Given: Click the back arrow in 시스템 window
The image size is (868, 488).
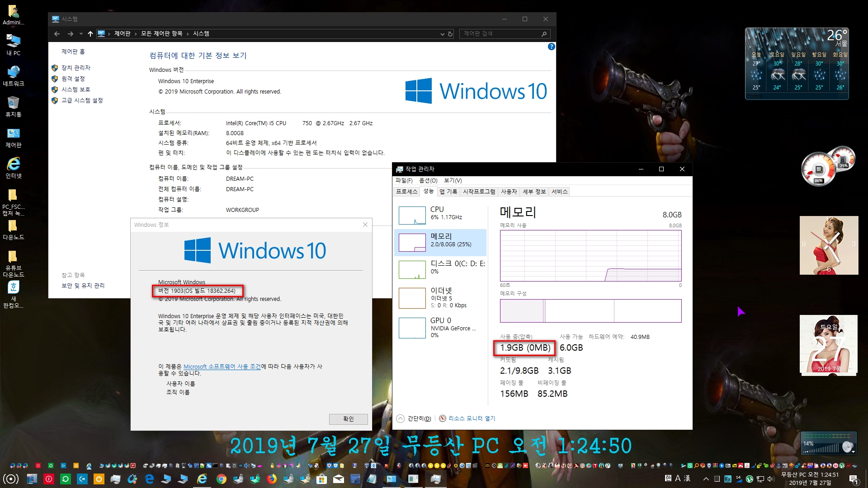Looking at the screenshot, I should click(57, 34).
